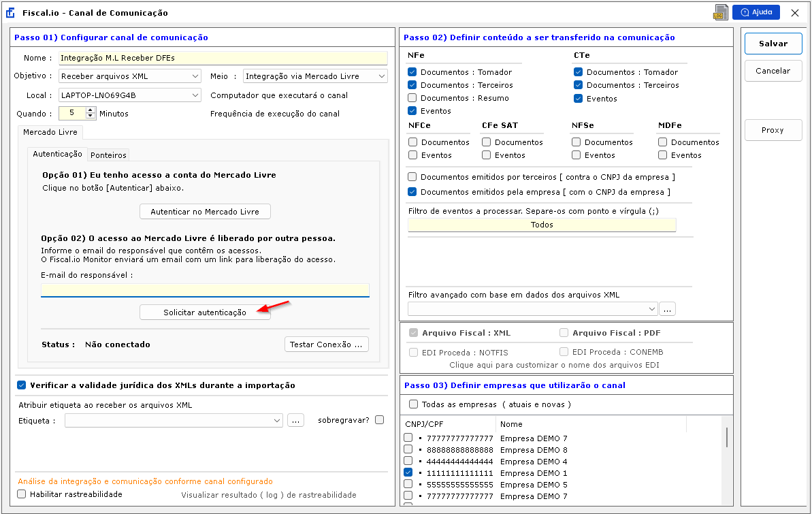This screenshot has height=514, width=812.
Task: Disable XML legal validity verification checkbox
Action: pos(22,385)
